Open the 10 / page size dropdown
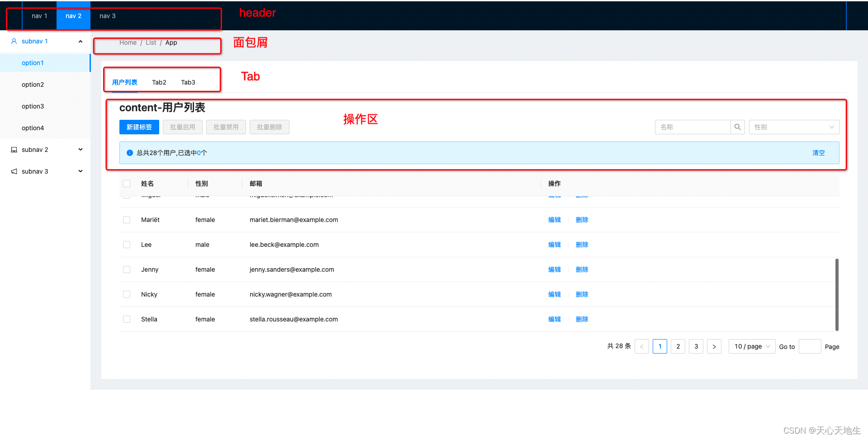 [x=752, y=346]
